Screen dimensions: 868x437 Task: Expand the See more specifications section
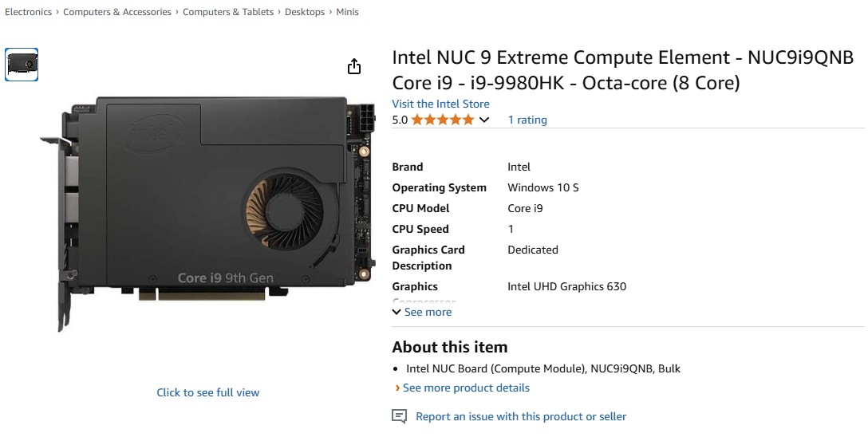[422, 312]
